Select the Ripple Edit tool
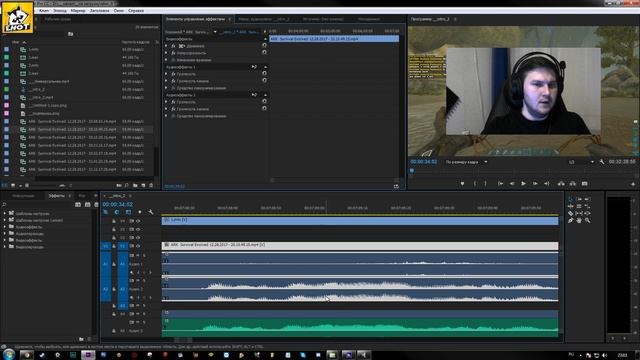640x360 pixels. [571, 206]
